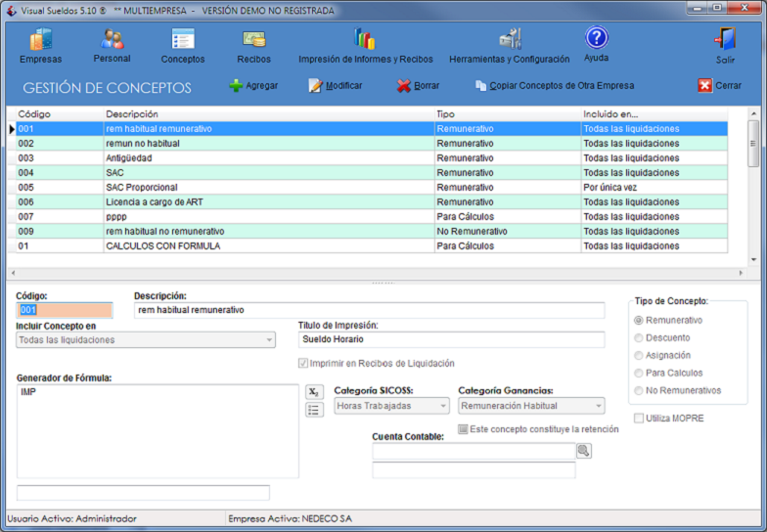
Task: Click Copiar Conceptos de Otra Empresa
Action: [554, 86]
